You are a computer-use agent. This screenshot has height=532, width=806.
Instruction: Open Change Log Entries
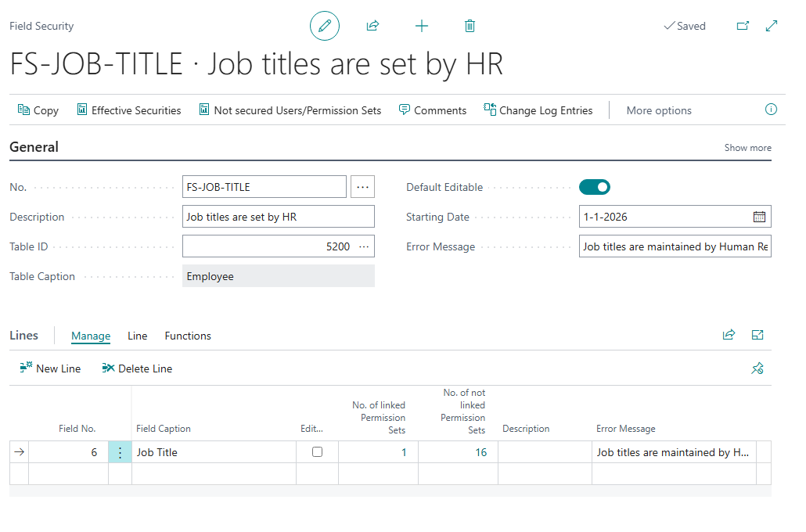pyautogui.click(x=538, y=110)
